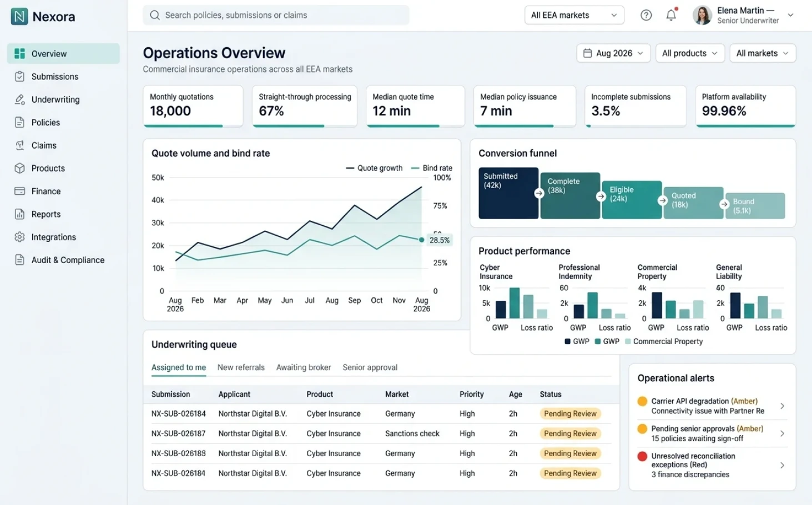Image resolution: width=812 pixels, height=505 pixels.
Task: Open the Reports sidebar item
Action: [63, 214]
